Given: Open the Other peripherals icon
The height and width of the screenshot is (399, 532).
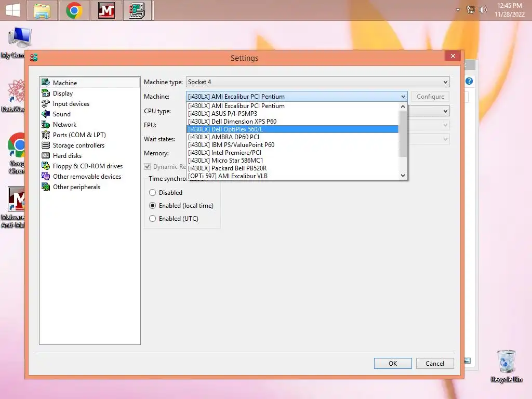Looking at the screenshot, I should pos(46,187).
